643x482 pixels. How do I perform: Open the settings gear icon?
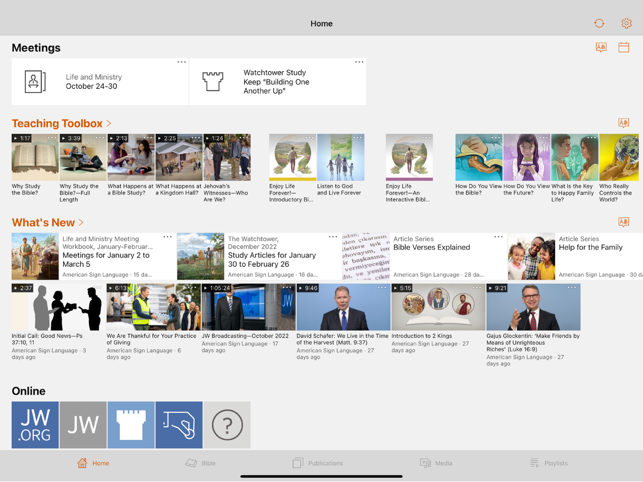pyautogui.click(x=626, y=23)
